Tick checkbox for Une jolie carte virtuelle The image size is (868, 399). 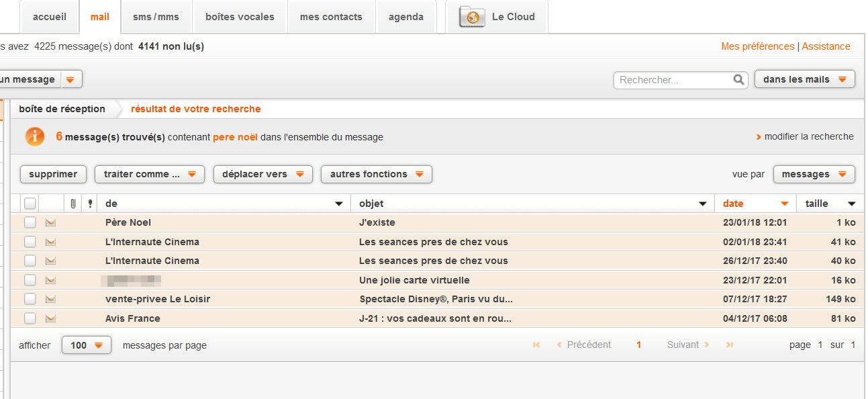point(30,280)
